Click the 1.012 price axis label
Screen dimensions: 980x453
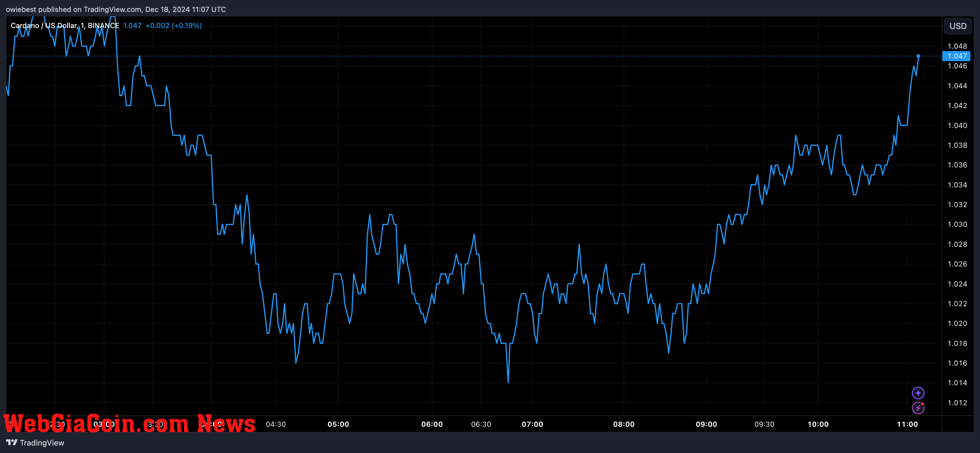coord(957,402)
